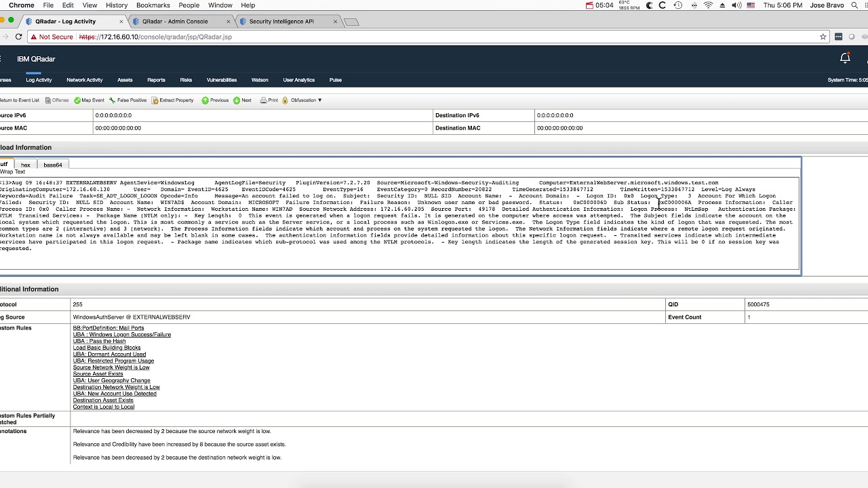Click the False Positive wrench icon
The image size is (868, 488).
point(112,100)
